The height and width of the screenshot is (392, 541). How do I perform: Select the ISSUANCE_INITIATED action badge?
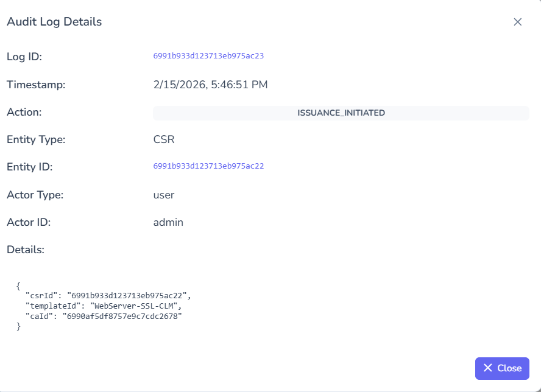(x=341, y=113)
